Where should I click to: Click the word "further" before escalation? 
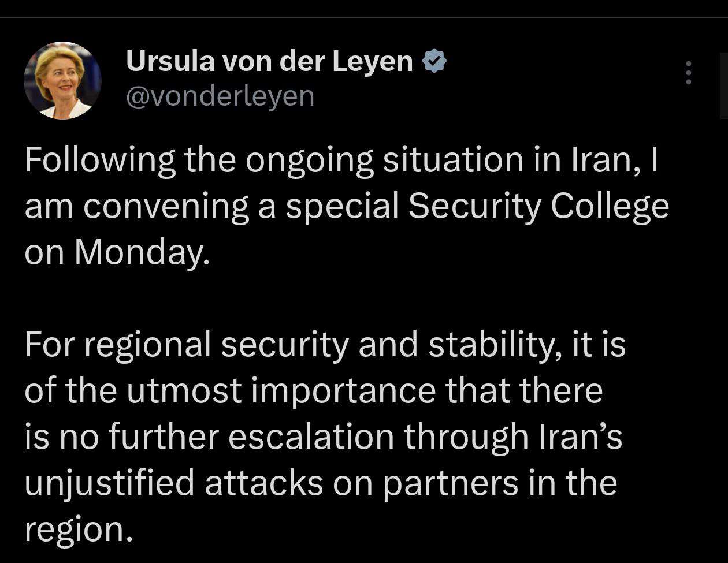tap(163, 437)
